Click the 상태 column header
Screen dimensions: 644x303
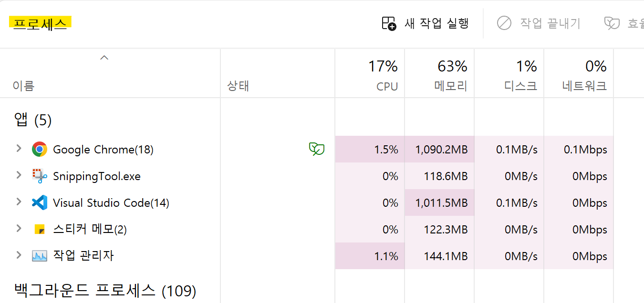click(x=278, y=74)
